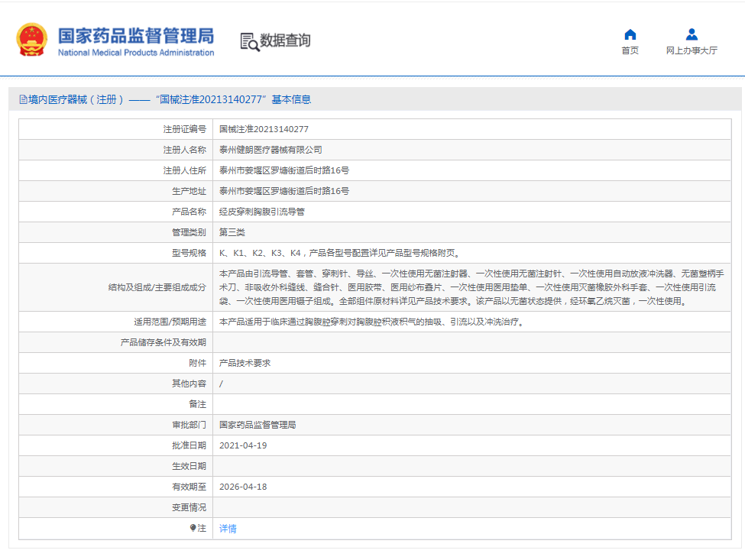
Task: Click the 适用范围/预期用途 label
Action: click(x=170, y=322)
